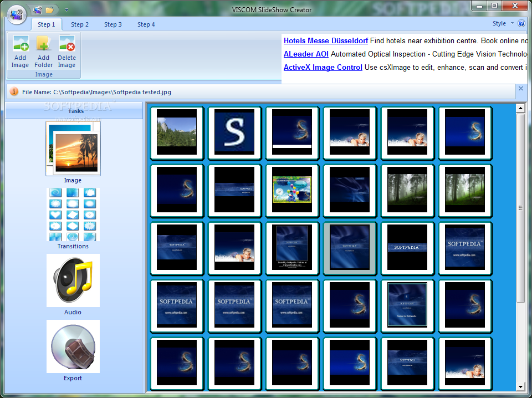Click the scroll up arrow of thumbnail grid

[520, 108]
